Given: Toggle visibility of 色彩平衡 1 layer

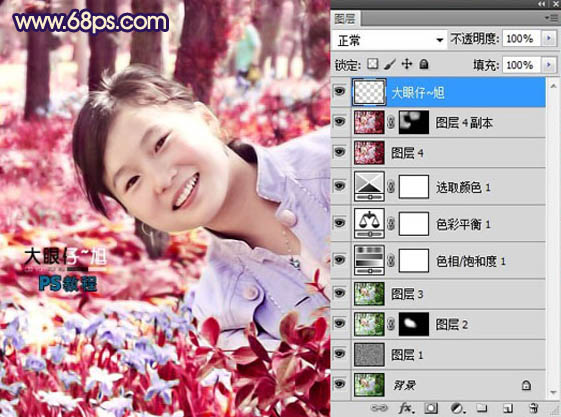Looking at the screenshot, I should pyautogui.click(x=340, y=223).
